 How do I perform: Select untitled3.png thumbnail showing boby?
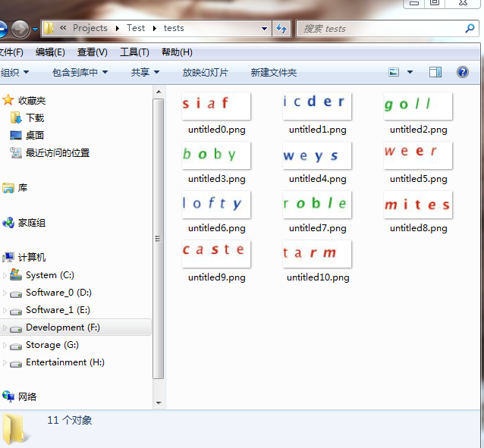[x=216, y=155]
